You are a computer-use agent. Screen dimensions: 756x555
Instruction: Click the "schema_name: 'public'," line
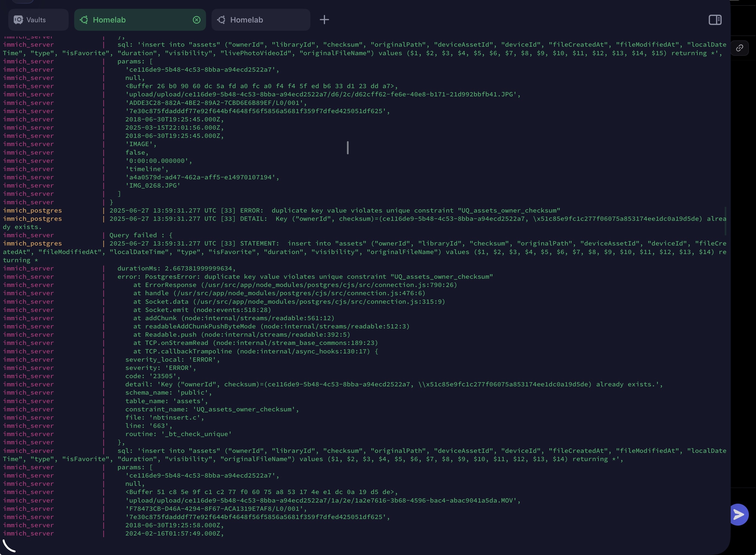point(169,392)
